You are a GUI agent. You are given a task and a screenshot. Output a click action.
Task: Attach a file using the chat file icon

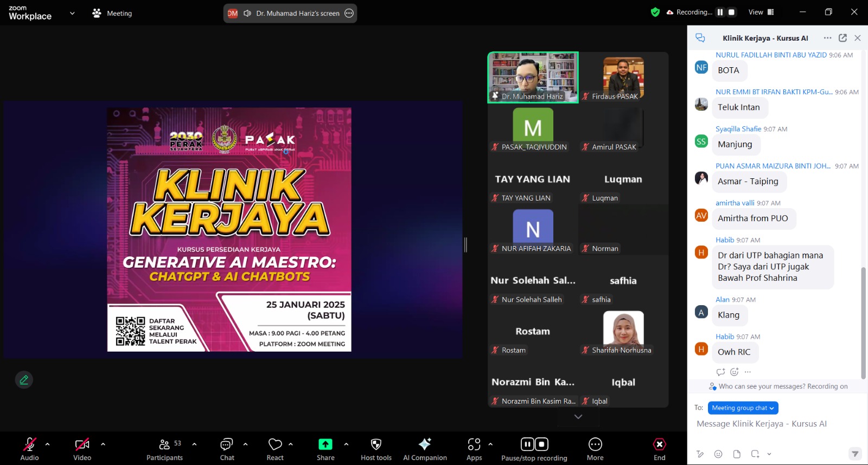pyautogui.click(x=736, y=454)
